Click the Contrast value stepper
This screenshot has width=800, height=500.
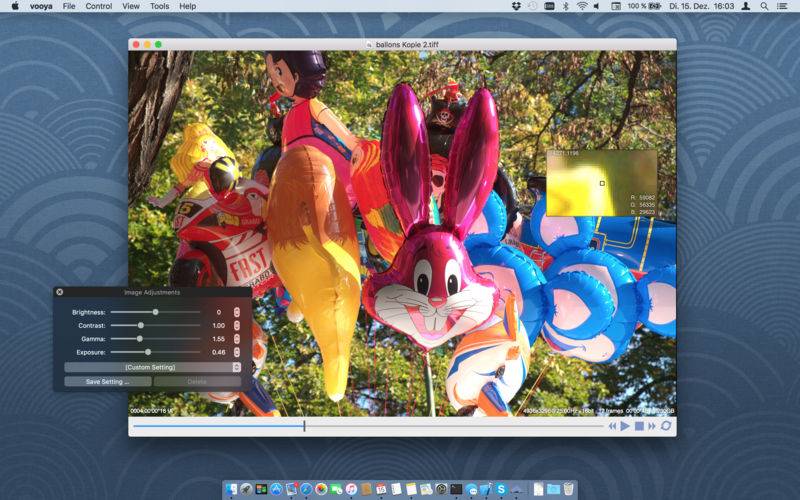coord(237,325)
